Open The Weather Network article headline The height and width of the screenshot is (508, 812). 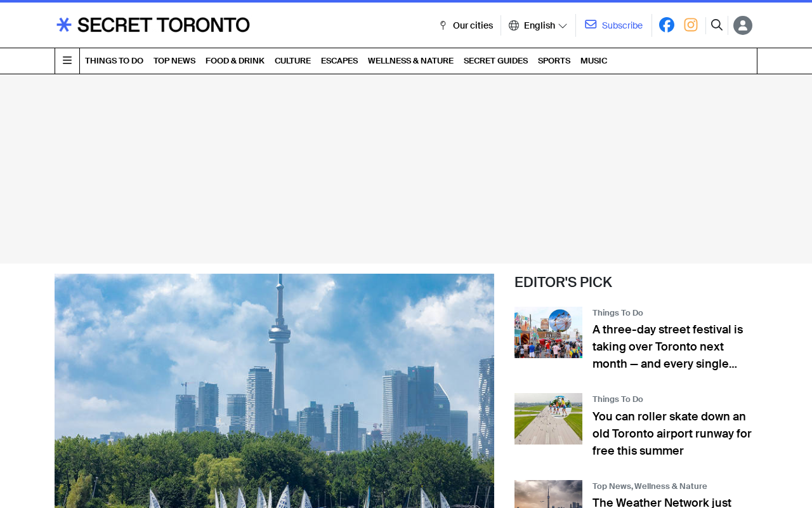(662, 502)
